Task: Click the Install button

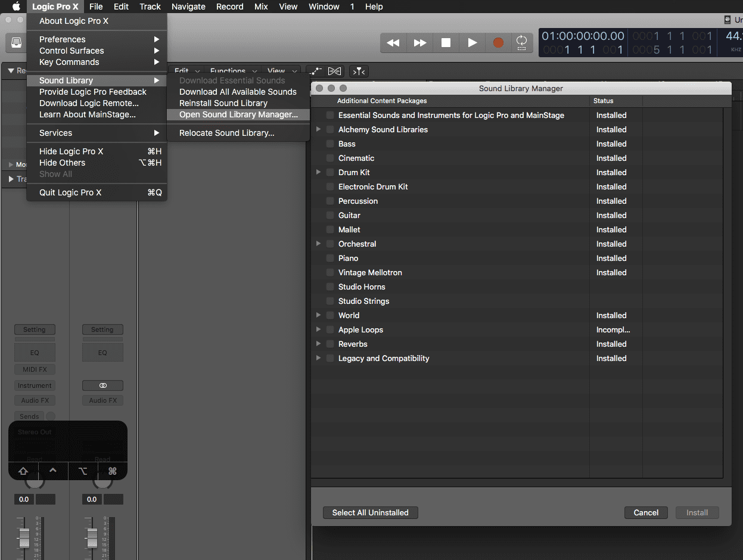Action: click(697, 512)
